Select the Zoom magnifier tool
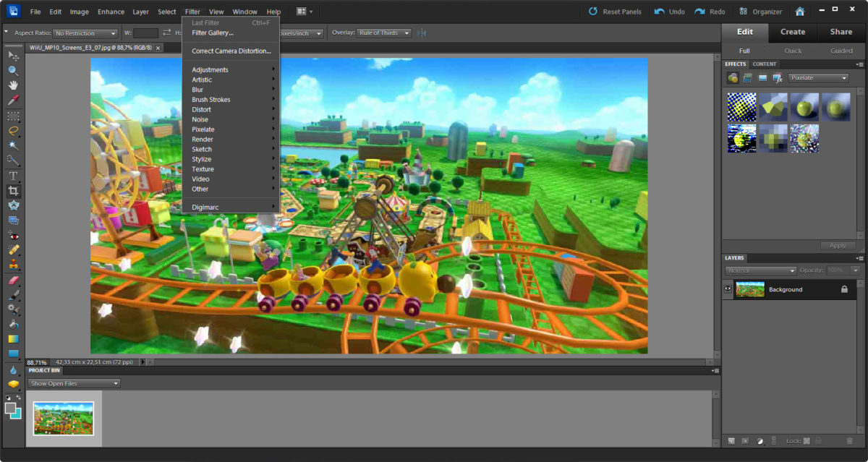The width and height of the screenshot is (868, 462). pos(13,70)
